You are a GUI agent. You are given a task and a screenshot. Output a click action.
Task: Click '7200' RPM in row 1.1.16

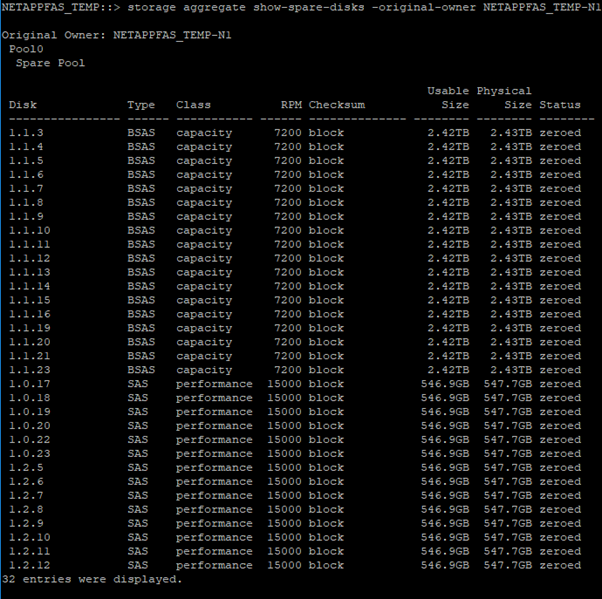288,314
